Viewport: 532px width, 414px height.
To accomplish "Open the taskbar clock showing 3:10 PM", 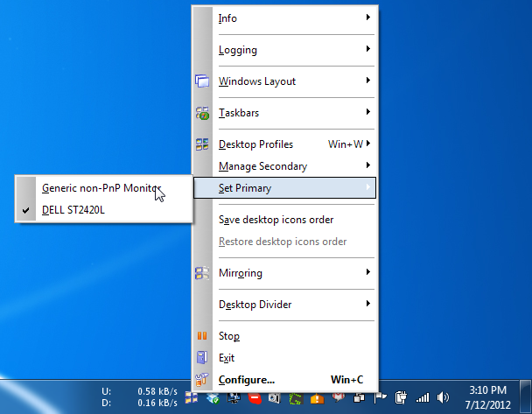I will click(488, 396).
